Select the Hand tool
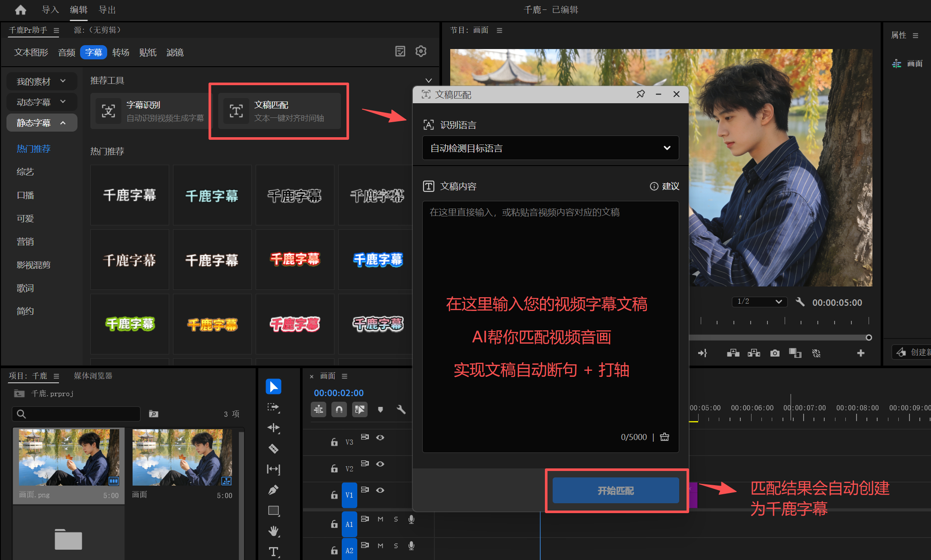931x560 pixels. (273, 531)
